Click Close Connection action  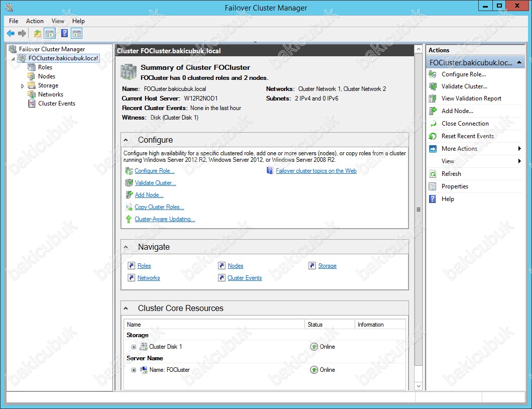465,124
